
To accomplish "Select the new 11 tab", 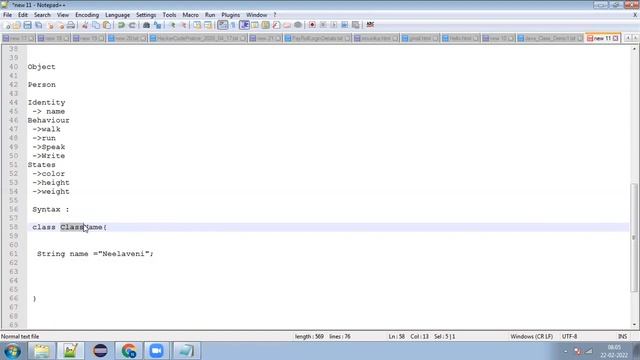I will [602, 38].
